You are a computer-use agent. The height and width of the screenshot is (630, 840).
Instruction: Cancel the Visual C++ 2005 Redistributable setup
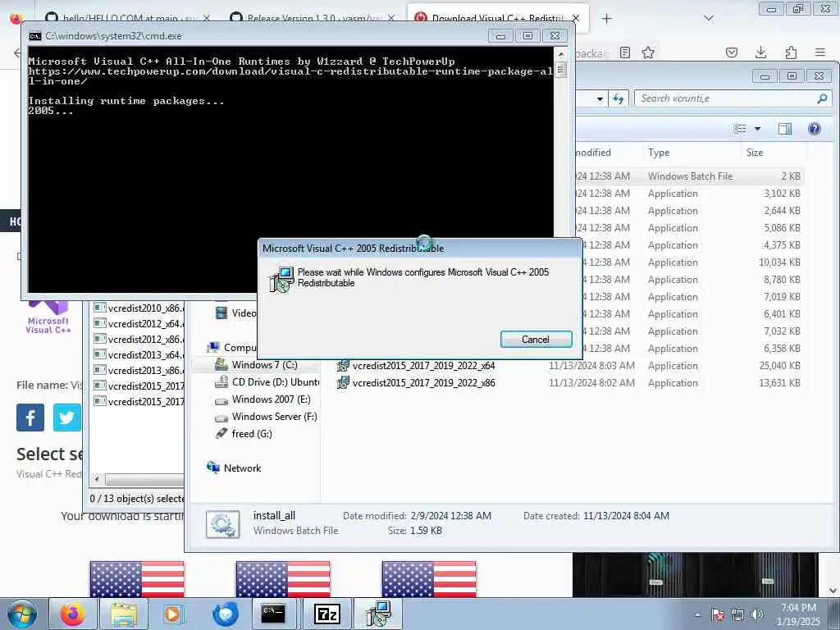pos(536,339)
